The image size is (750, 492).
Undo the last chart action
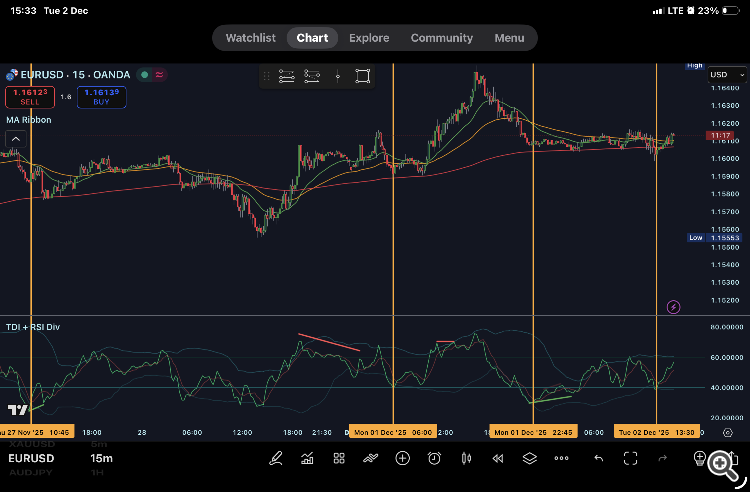click(598, 458)
